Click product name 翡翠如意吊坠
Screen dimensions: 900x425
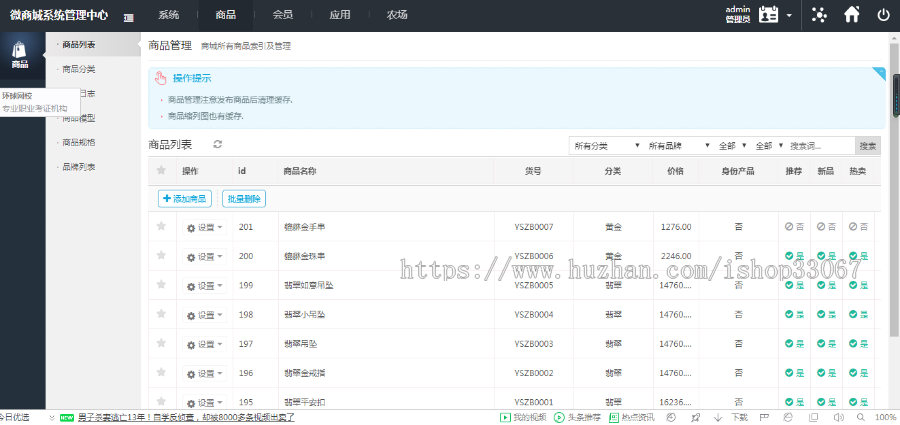point(308,285)
